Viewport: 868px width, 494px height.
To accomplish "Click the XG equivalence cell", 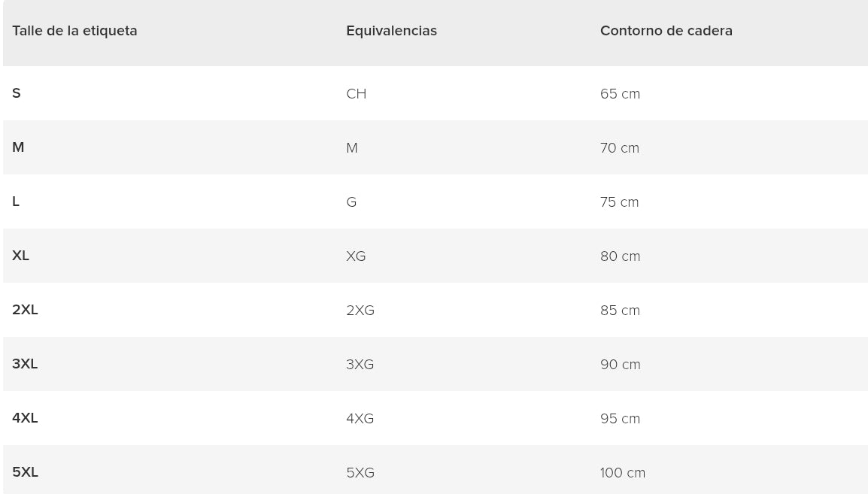I will (356, 256).
